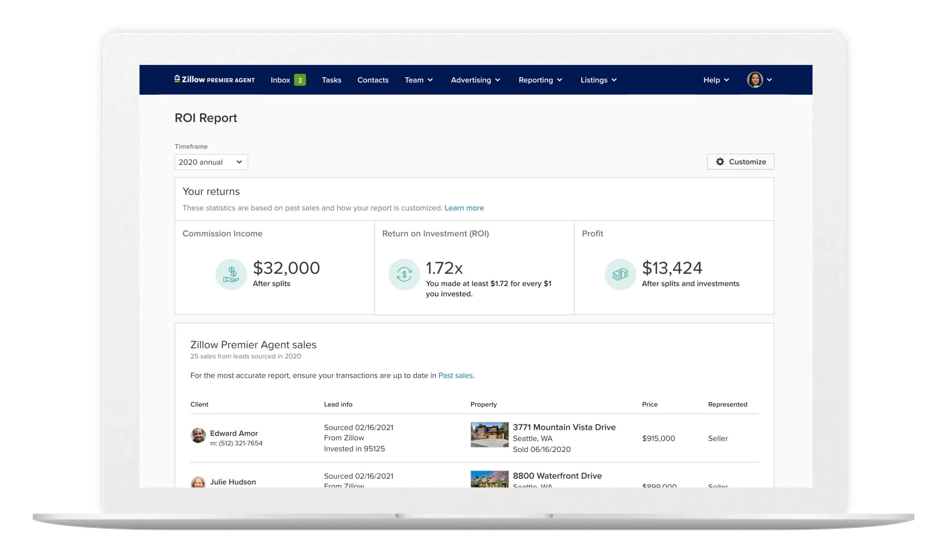
Task: Open the 2020 annual timeframe dropdown
Action: tap(211, 162)
